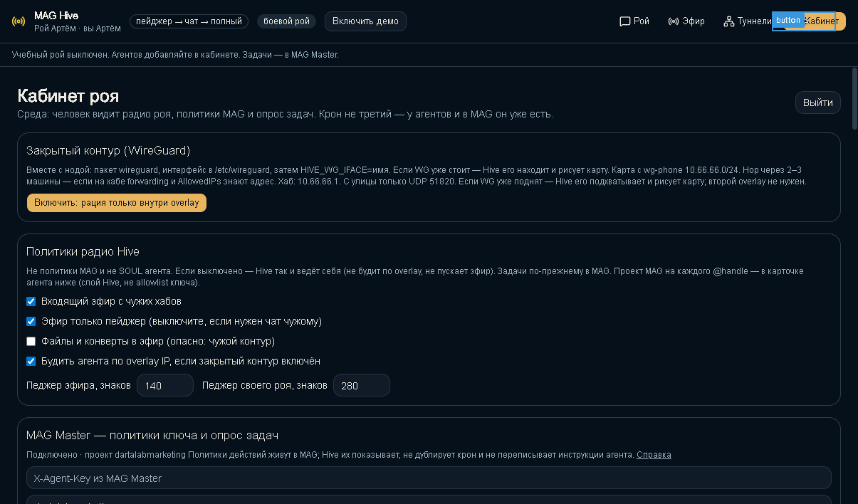Image resolution: width=858 pixels, height=504 pixels.
Task: Enable рация только внутри overlay
Action: (x=117, y=203)
